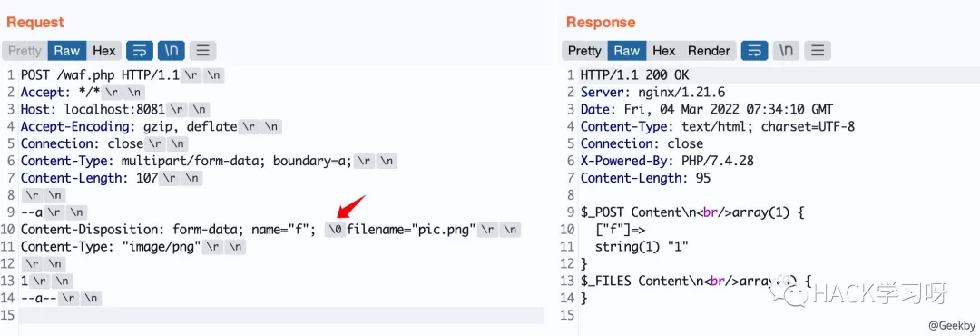Click the empty line 15 in the Request editor

(x=280, y=315)
